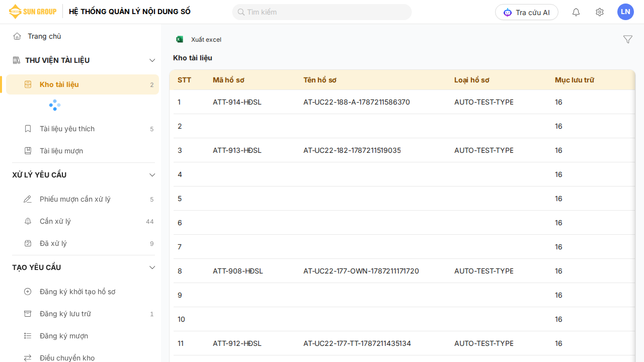
Task: Click the Hệ thống quản lý nội dung số title
Action: click(130, 12)
